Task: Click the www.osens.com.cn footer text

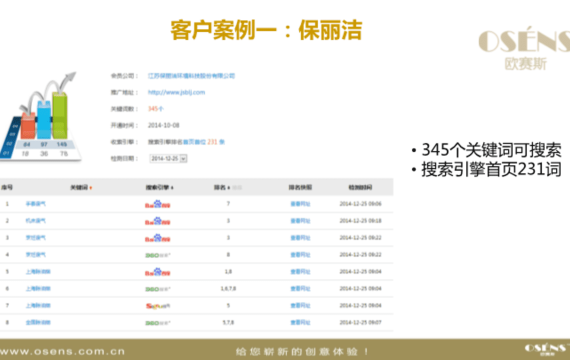Action: coord(63,352)
